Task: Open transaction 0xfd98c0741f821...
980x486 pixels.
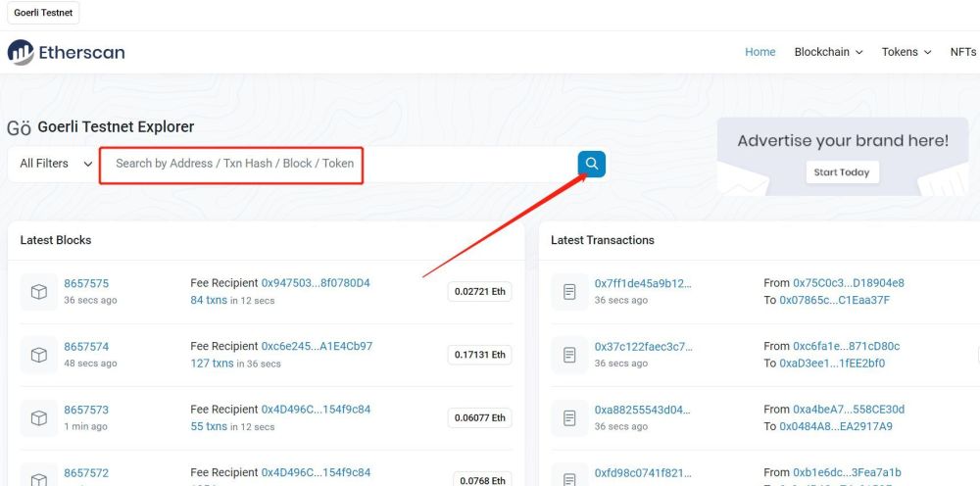Action: [x=643, y=473]
